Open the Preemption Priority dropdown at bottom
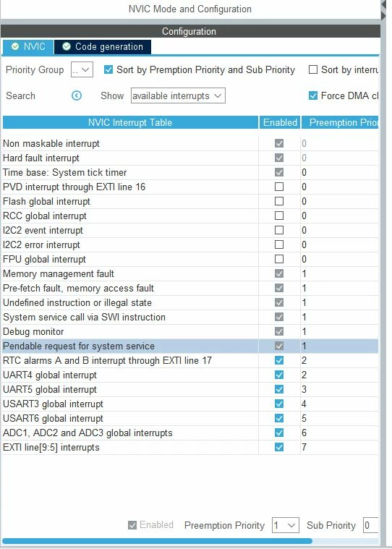Screen dimensions: 392x549 (x=286, y=525)
